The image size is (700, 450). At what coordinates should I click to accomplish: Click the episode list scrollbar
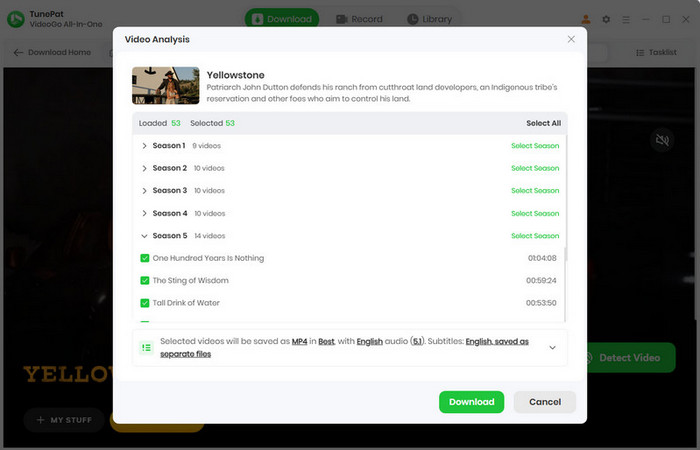(565, 254)
